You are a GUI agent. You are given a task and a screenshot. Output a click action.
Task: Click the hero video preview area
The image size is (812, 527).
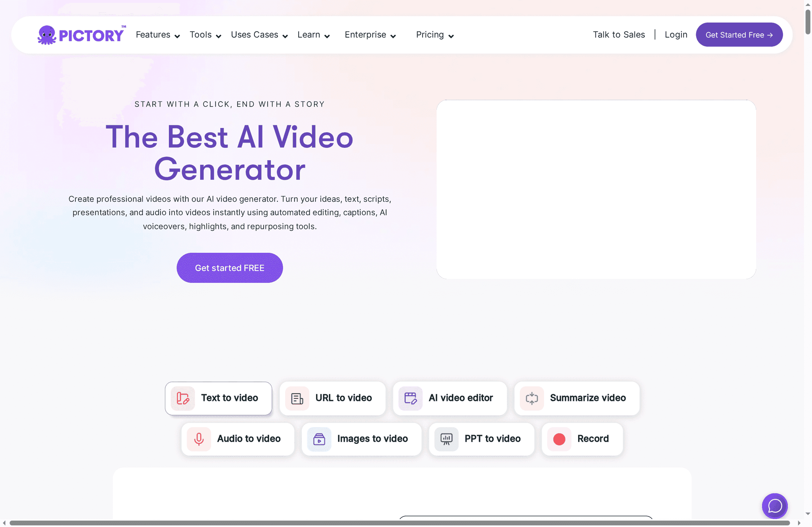coord(596,189)
